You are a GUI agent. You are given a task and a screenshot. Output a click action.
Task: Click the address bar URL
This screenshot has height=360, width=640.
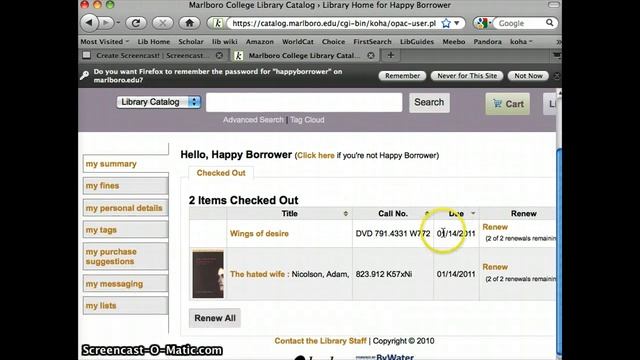334,23
